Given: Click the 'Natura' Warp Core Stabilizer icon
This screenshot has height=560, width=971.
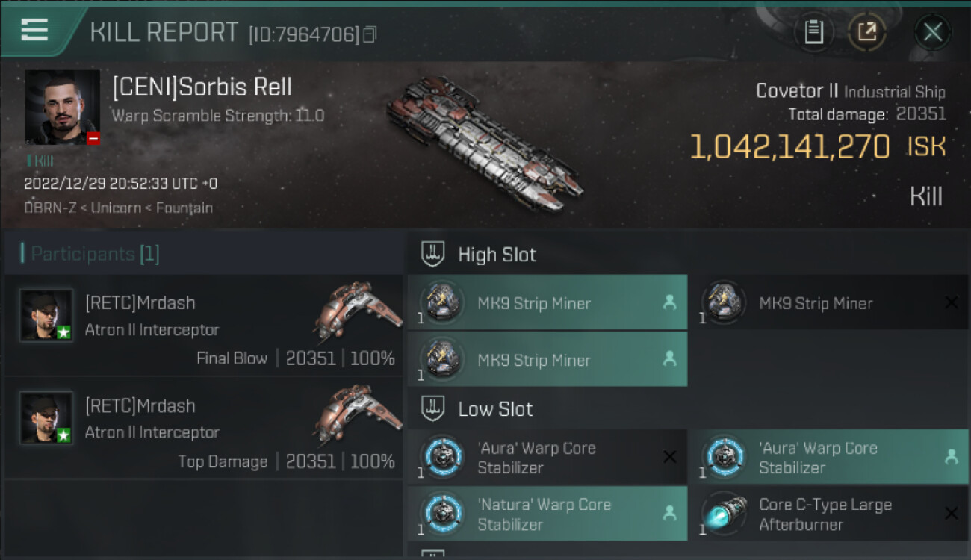Looking at the screenshot, I should 441,514.
